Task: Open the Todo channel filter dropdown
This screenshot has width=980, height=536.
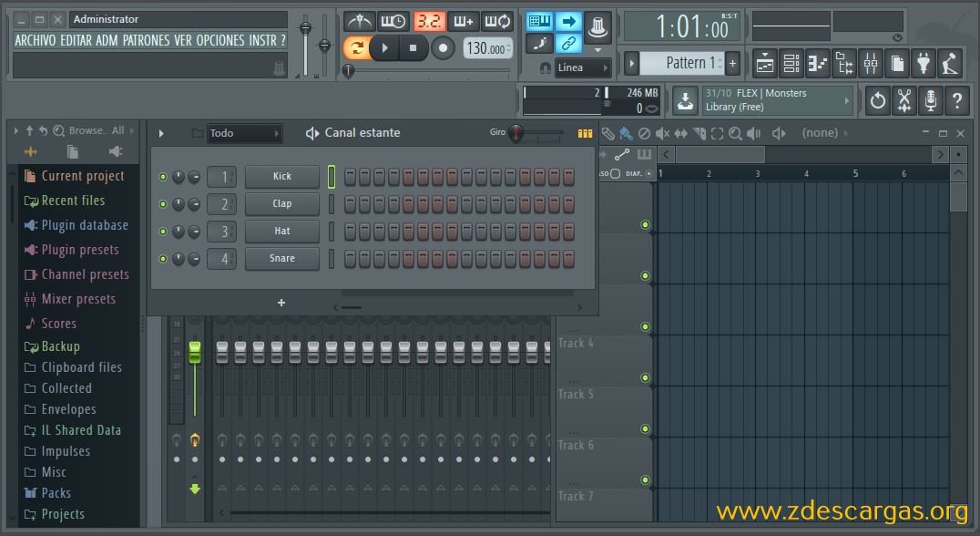Action: click(x=244, y=133)
